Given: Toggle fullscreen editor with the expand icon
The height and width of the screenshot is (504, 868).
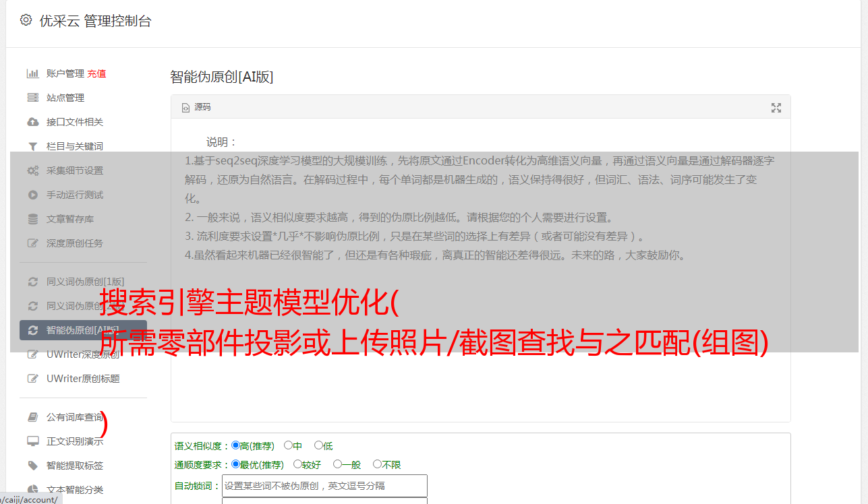Looking at the screenshot, I should (x=776, y=108).
